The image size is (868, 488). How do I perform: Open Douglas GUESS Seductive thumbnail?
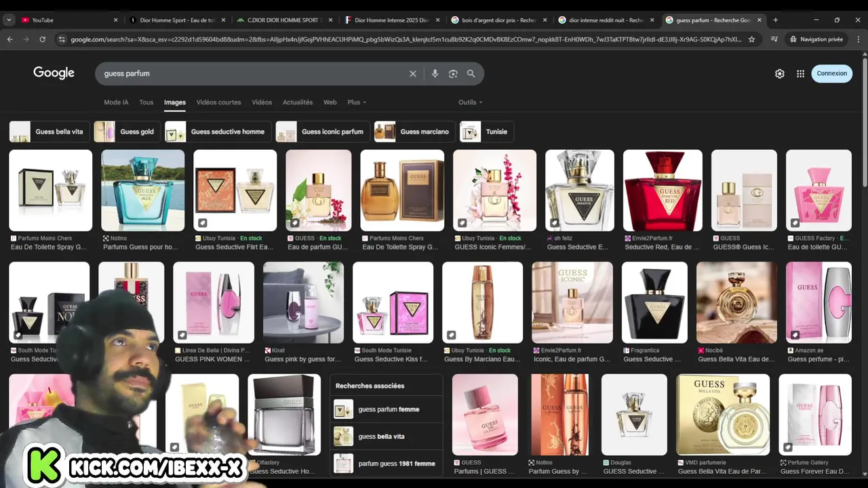(634, 415)
